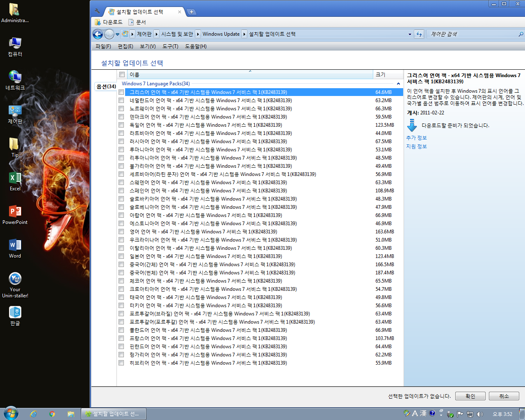Open the 제어판 desktop icon
The width and height of the screenshot is (525, 420).
tap(15, 114)
